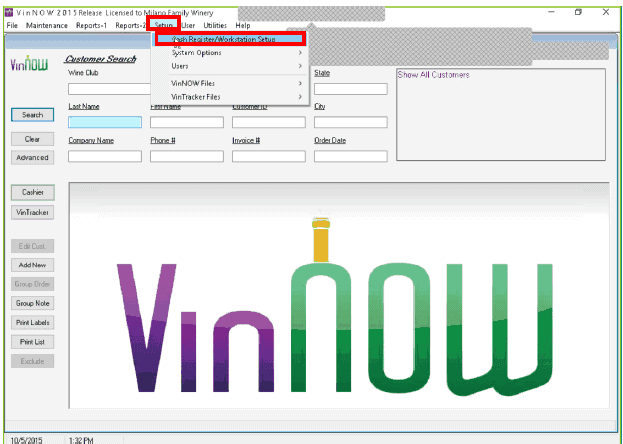Expand the System Options submenu

tap(230, 53)
